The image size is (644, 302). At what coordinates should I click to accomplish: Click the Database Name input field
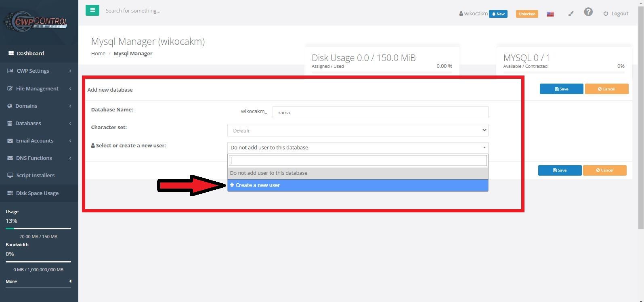[380, 112]
